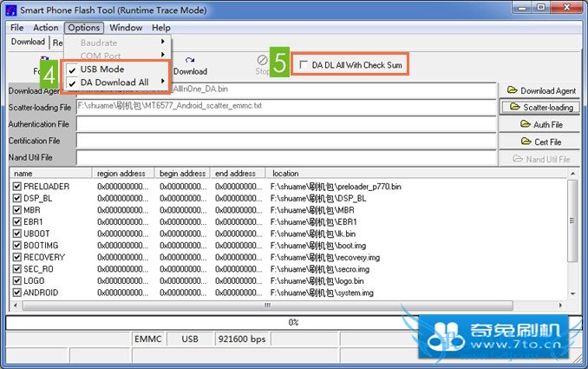This screenshot has height=369, width=588.
Task: Enable DA DL All With Check Sum
Action: pos(304,65)
